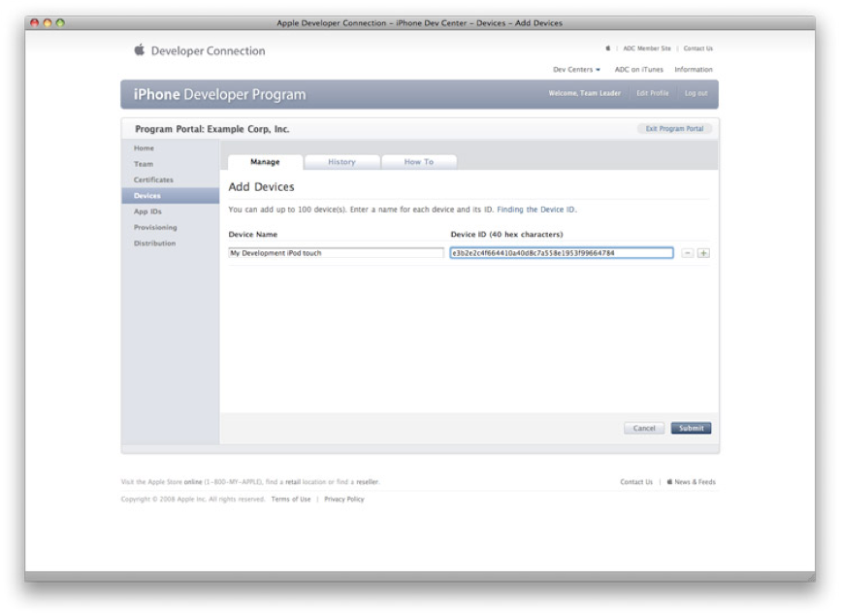Image resolution: width=841 pixels, height=616 pixels.
Task: Click Edit Profile in the banner
Action: [x=653, y=93]
